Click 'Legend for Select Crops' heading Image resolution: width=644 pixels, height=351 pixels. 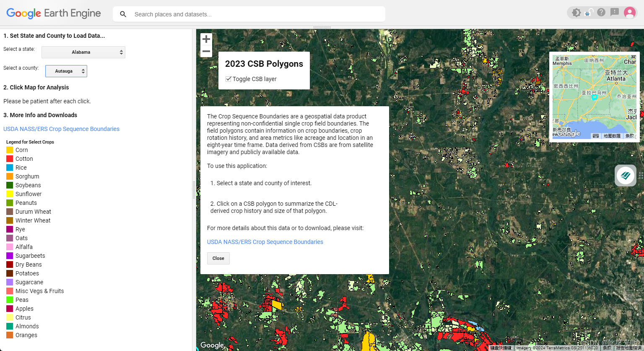(30, 142)
